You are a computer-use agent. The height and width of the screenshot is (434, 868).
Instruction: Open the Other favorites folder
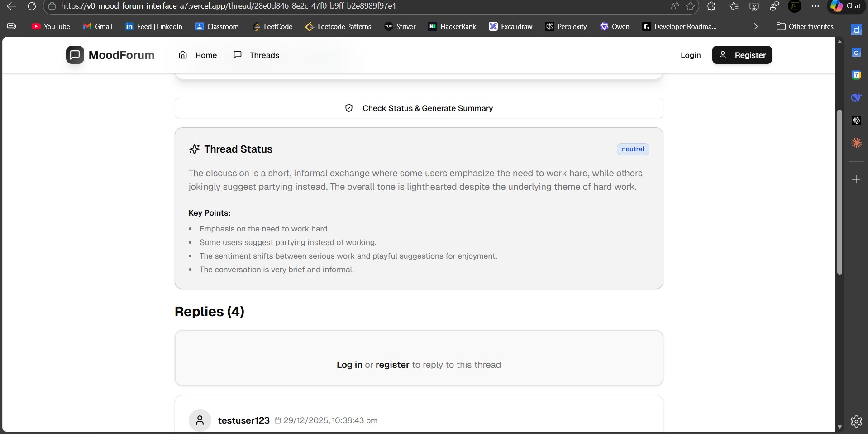(x=805, y=27)
